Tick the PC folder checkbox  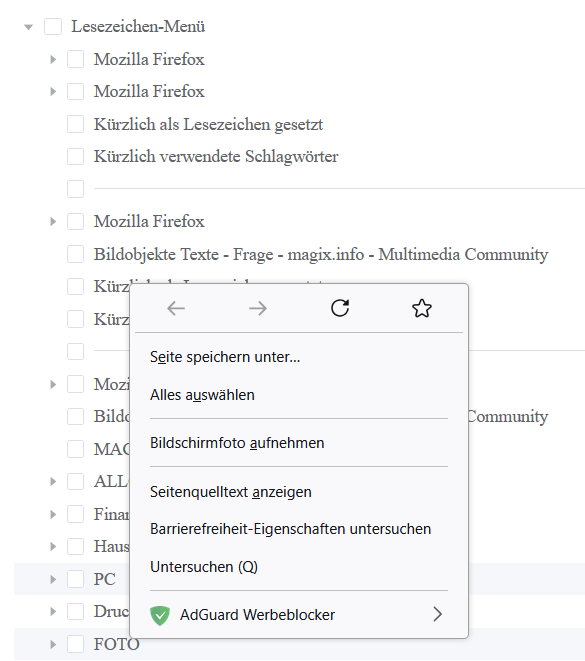[75, 579]
